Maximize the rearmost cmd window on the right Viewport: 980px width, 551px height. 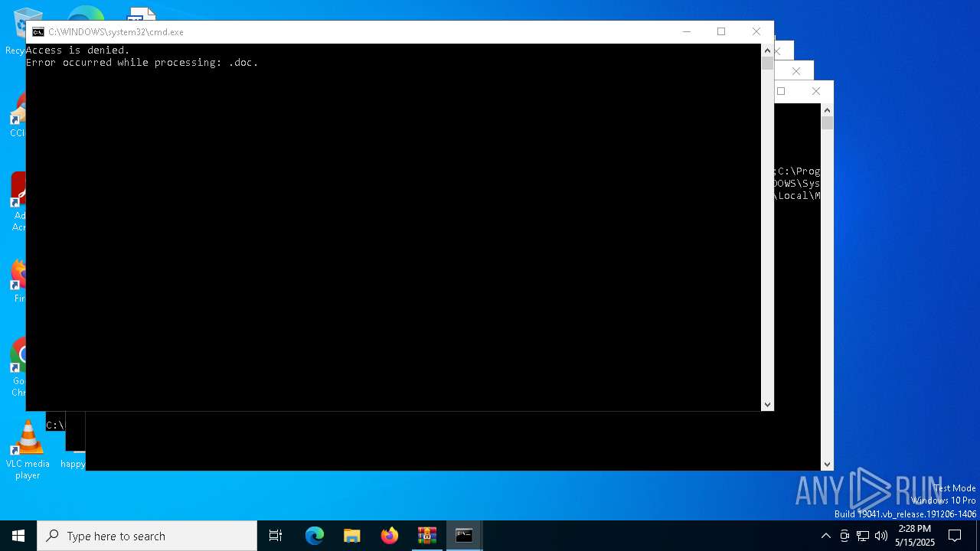click(x=781, y=91)
